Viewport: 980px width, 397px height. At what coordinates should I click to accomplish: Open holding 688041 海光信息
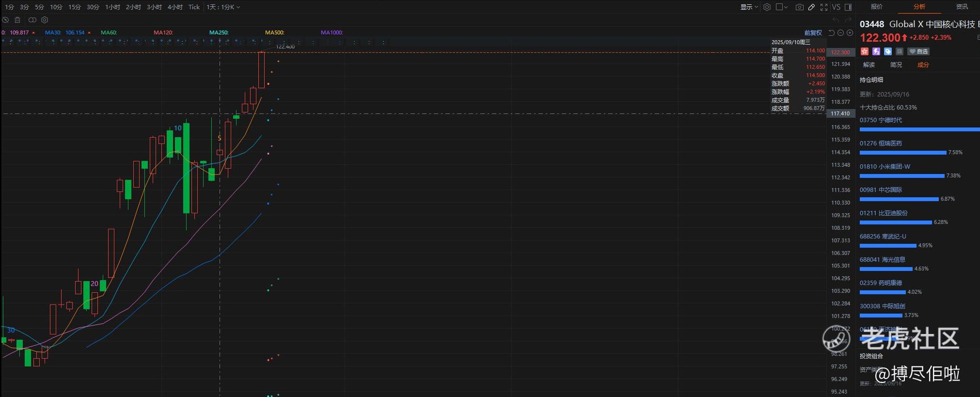coord(883,260)
